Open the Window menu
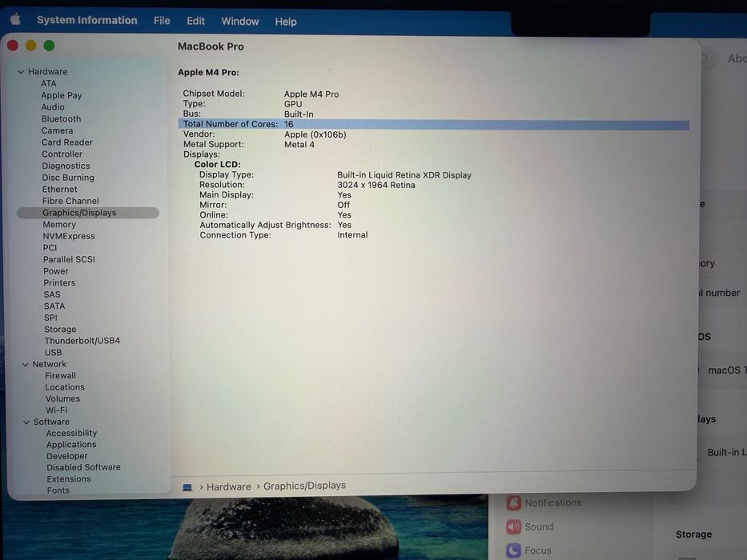 pyautogui.click(x=240, y=22)
